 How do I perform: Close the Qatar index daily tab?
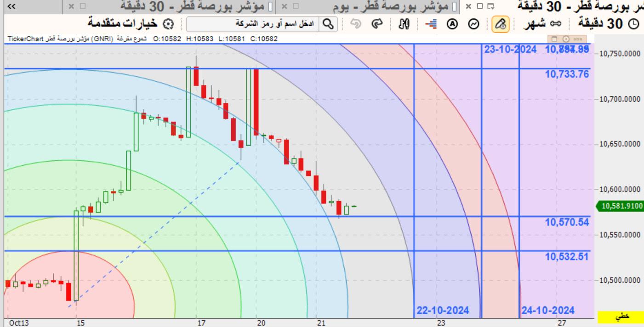coord(285,6)
